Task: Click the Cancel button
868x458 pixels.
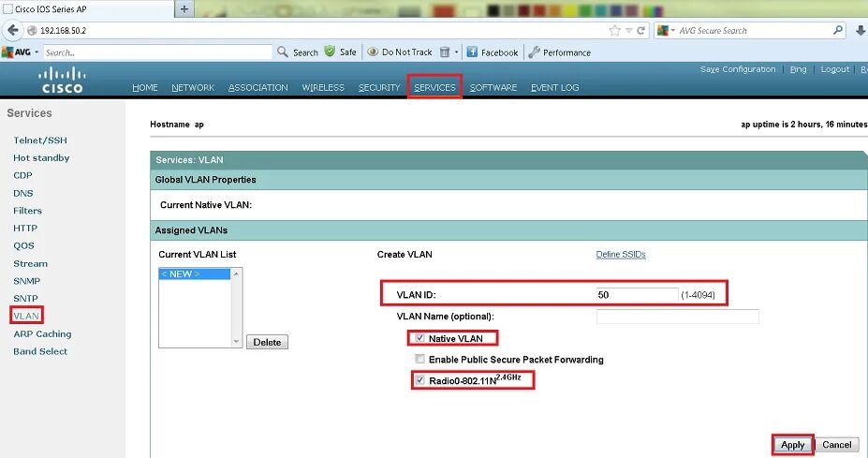Action: (x=836, y=445)
